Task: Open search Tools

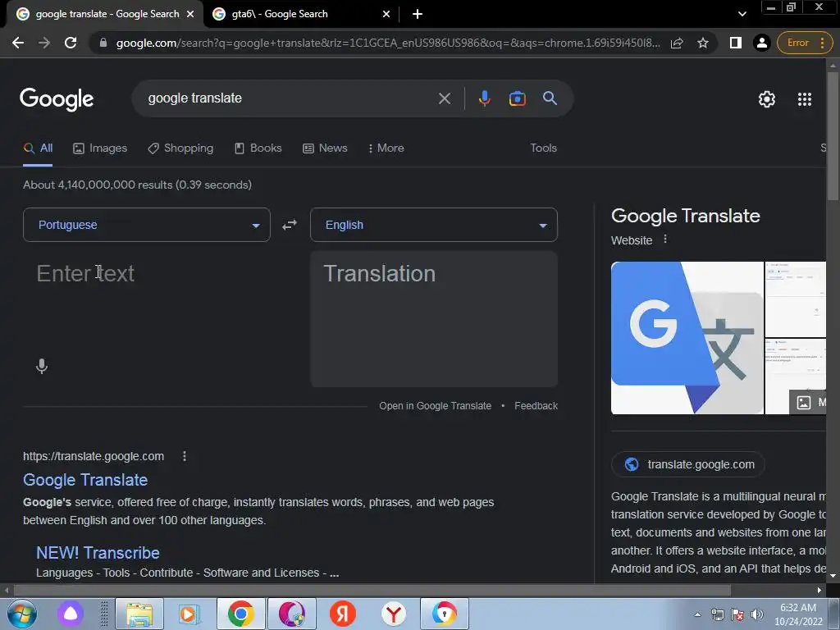Action: point(543,148)
